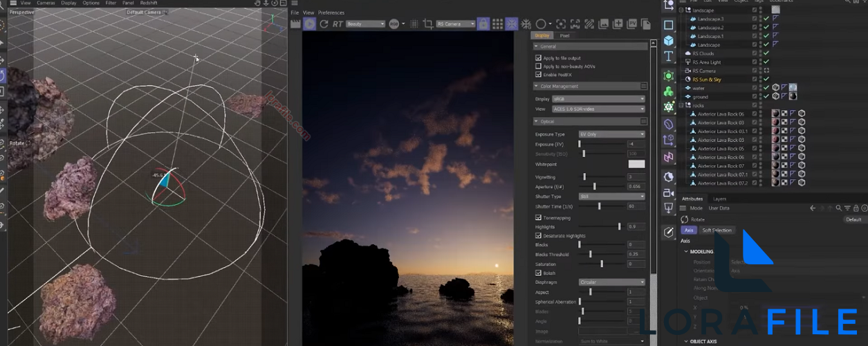
Task: Open the Exposure Type EV Only dropdown
Action: pos(611,134)
